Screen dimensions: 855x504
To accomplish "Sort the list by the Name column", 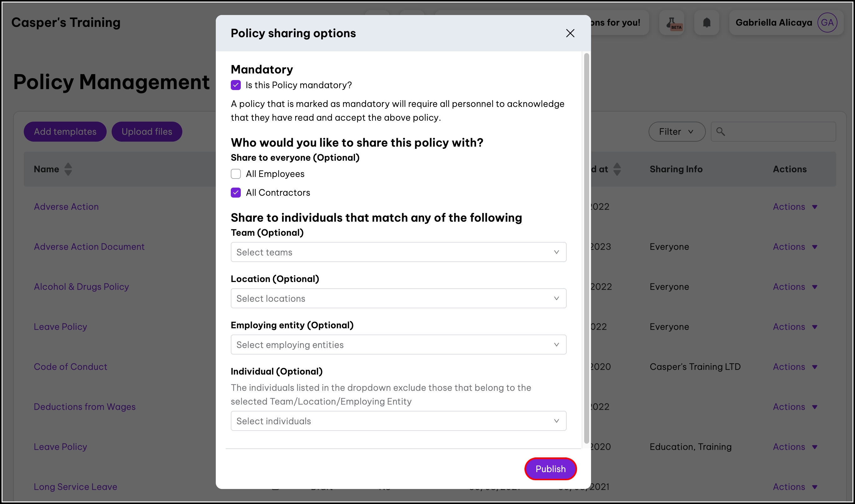I will click(68, 169).
